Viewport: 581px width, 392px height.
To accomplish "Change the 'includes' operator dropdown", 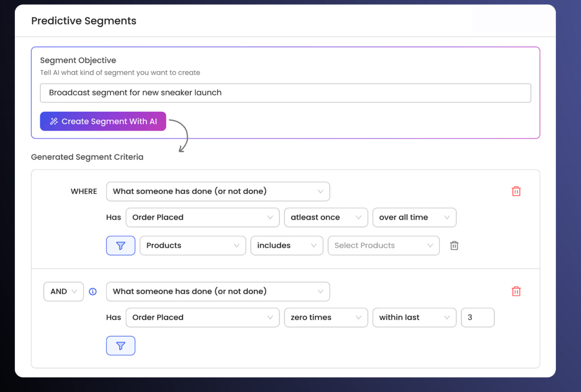I will pyautogui.click(x=286, y=246).
